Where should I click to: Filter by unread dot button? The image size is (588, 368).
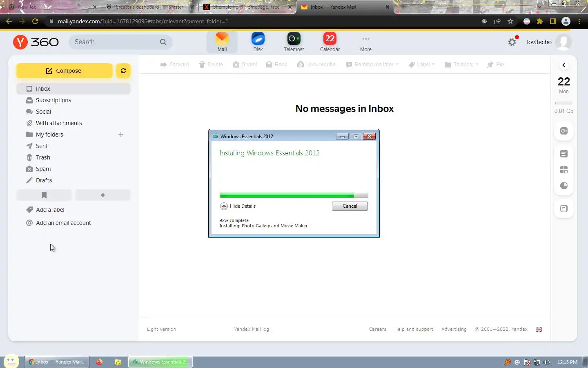pos(103,195)
